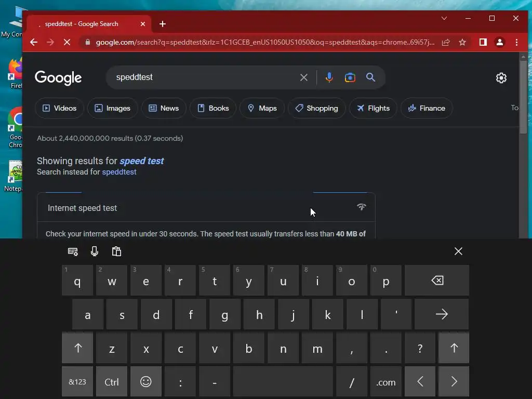Screen dimensions: 532x399
Task: Tap the enter arrow key
Action: [x=442, y=314]
